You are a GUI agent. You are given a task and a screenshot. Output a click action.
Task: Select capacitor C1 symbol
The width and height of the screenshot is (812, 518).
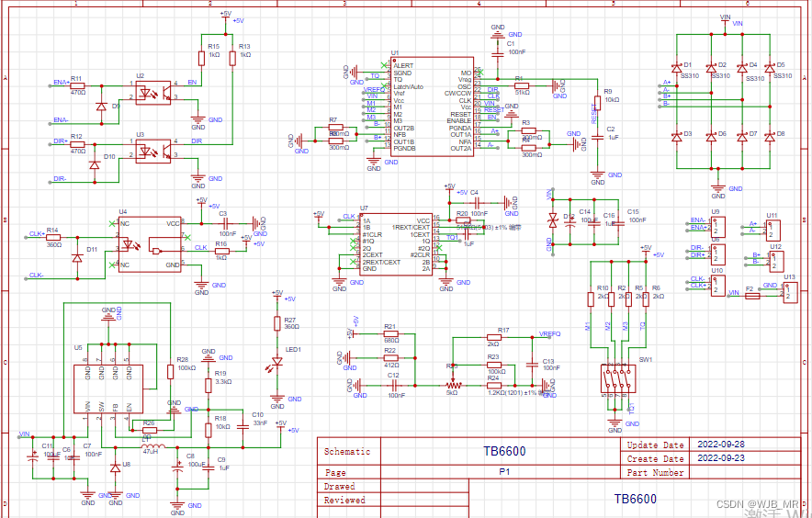click(498, 54)
